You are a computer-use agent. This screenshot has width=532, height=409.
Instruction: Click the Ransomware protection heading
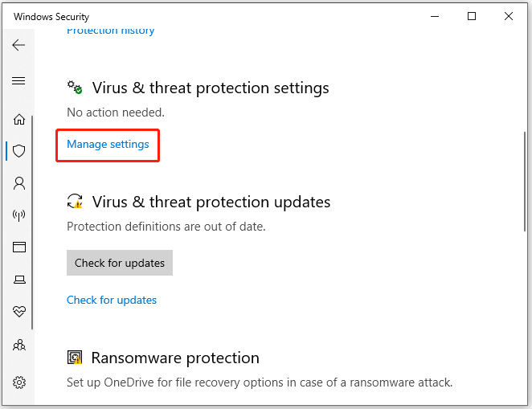(x=175, y=358)
